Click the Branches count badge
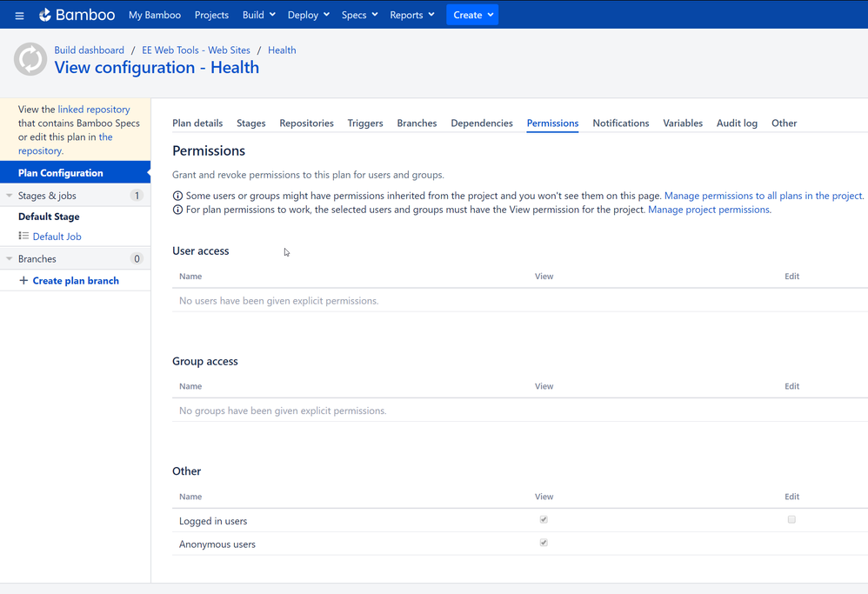The width and height of the screenshot is (868, 594). [x=137, y=258]
